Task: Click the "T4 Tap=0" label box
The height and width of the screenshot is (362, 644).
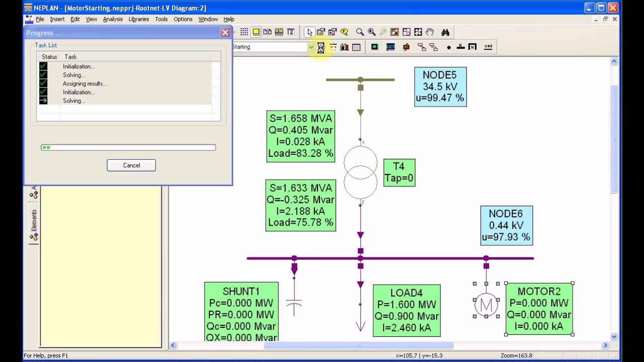Action: tap(399, 172)
